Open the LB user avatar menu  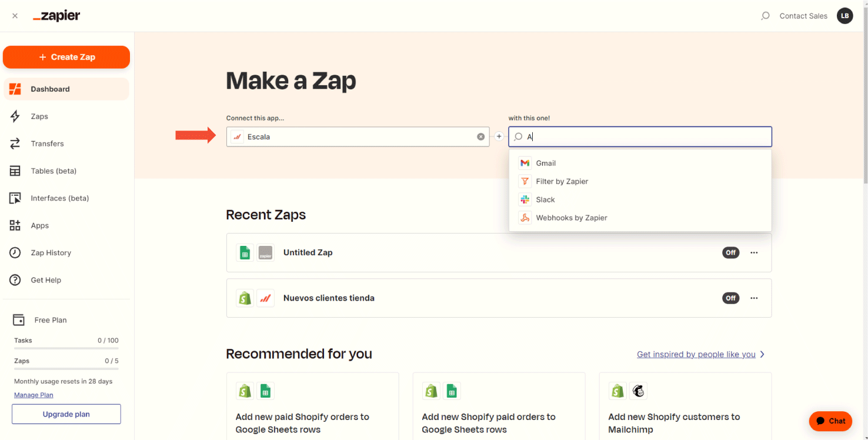pyautogui.click(x=845, y=16)
